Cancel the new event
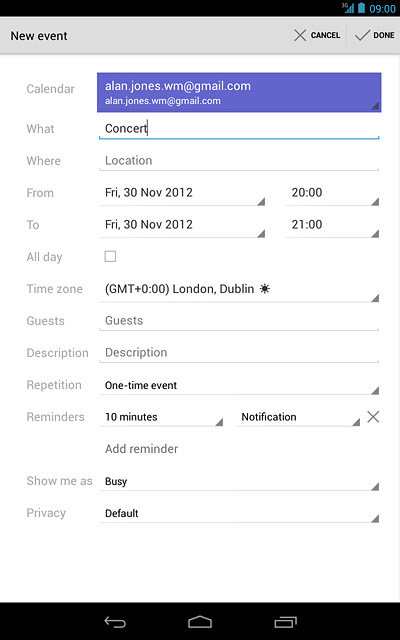The height and width of the screenshot is (640, 400). (x=317, y=36)
